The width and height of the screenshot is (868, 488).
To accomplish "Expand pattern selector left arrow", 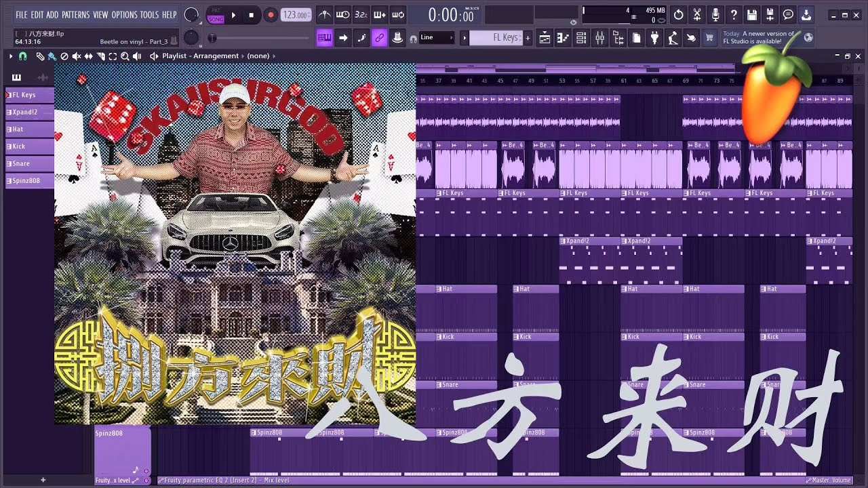I will (465, 38).
